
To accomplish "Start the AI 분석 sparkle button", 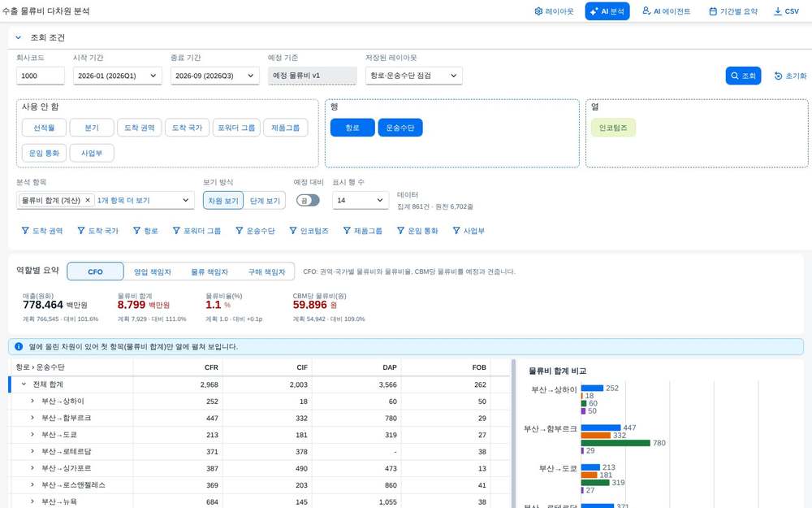I will click(607, 11).
